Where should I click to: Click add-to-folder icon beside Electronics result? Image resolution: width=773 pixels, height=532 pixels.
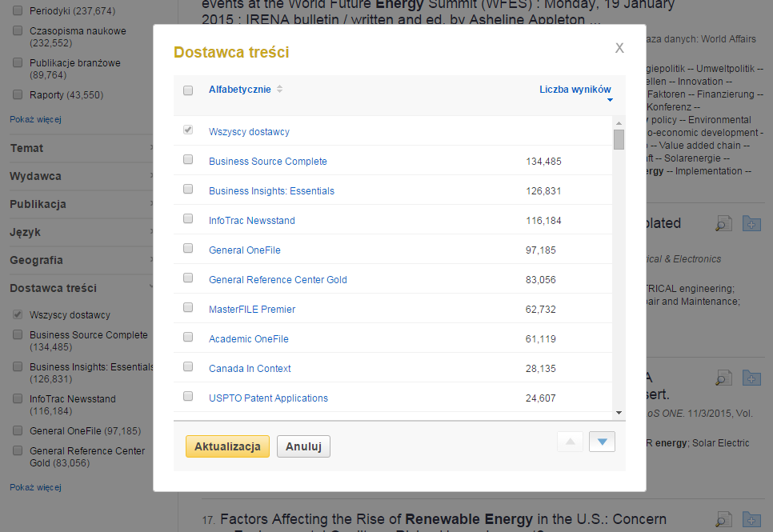752,223
